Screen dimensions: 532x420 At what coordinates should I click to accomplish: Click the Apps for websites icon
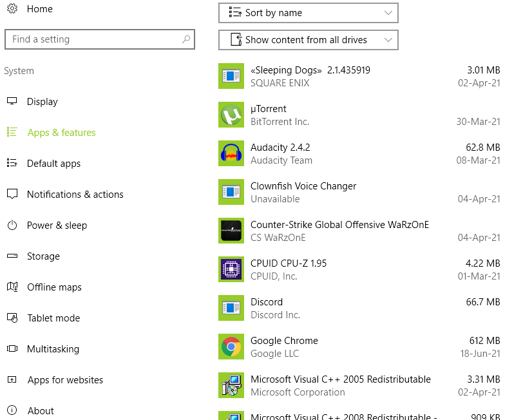(x=12, y=379)
